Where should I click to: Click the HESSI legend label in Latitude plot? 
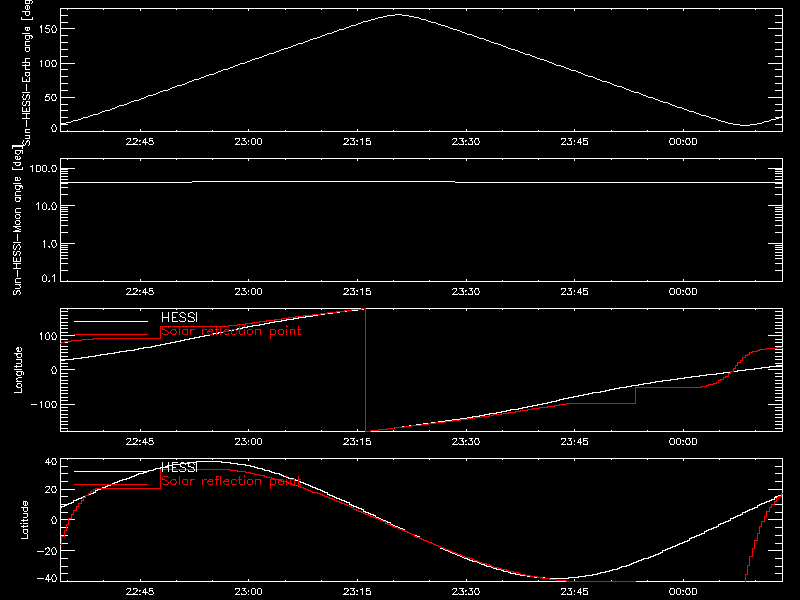[179, 467]
